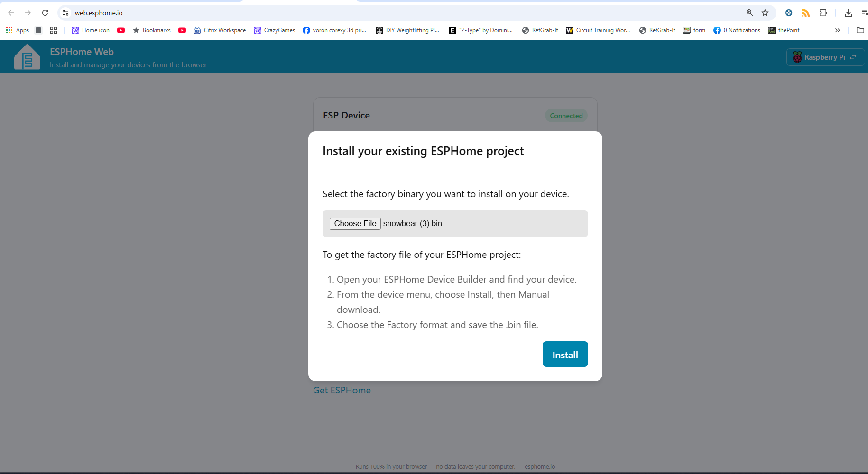Click the zoom magnifier icon in address bar
The width and height of the screenshot is (868, 474).
tap(750, 13)
